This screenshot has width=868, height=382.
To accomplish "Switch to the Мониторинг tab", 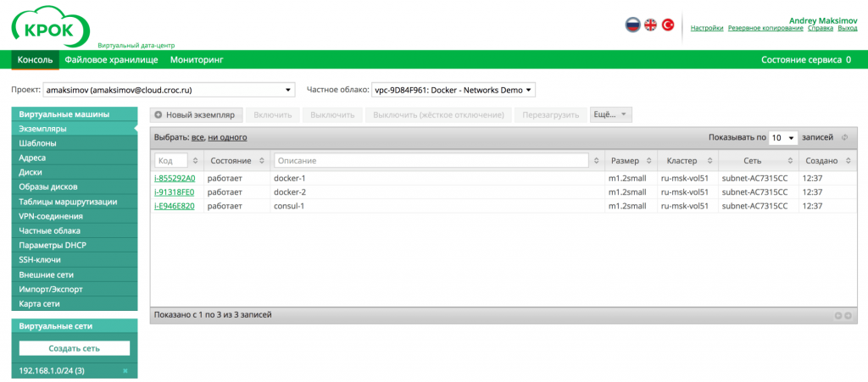I will [196, 60].
